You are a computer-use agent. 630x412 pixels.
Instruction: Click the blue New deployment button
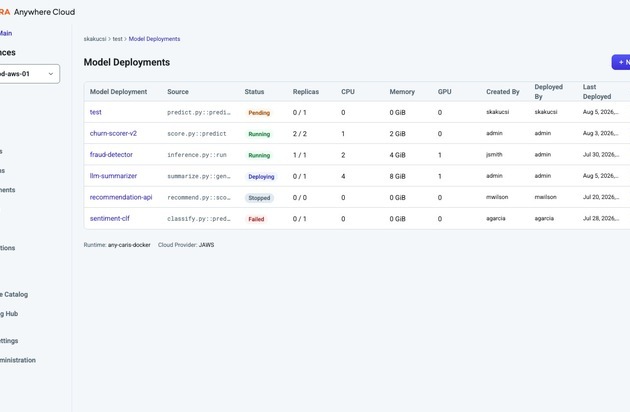pos(621,62)
